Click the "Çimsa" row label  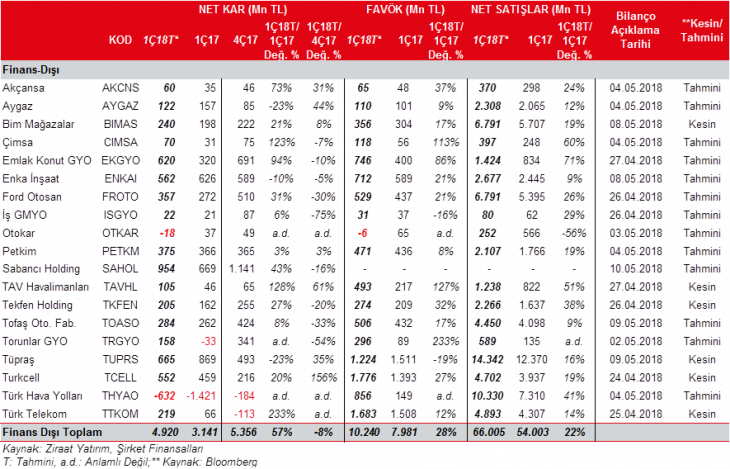[17, 143]
